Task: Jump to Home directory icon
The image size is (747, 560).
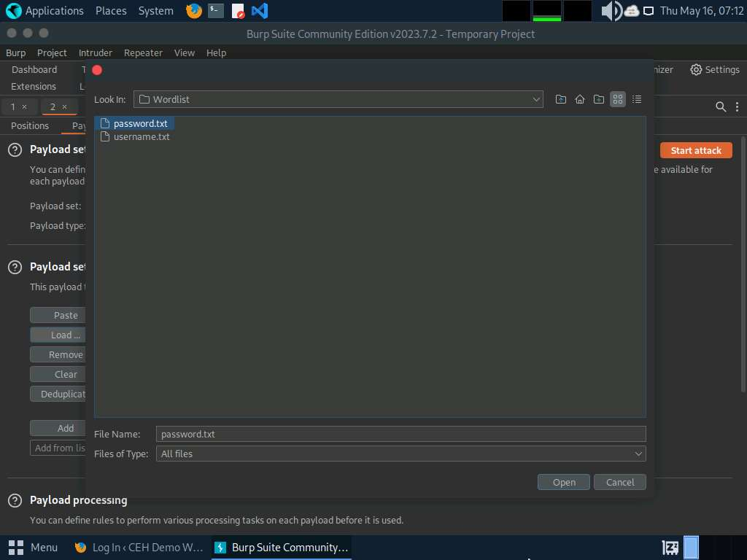Action: click(580, 99)
